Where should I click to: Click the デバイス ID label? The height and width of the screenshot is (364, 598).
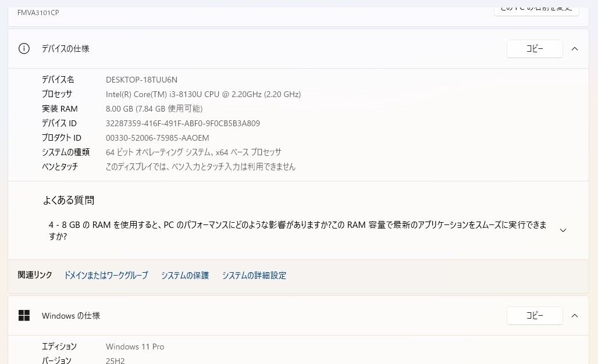tap(59, 123)
